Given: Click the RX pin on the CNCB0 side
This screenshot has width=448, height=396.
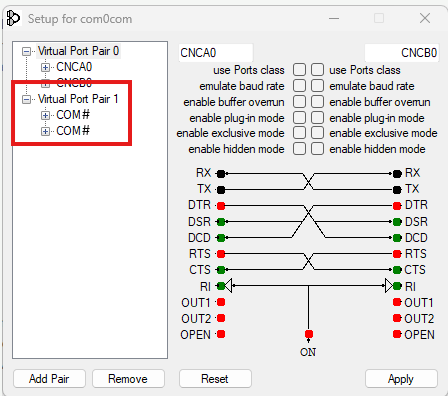Looking at the screenshot, I should pyautogui.click(x=397, y=174).
